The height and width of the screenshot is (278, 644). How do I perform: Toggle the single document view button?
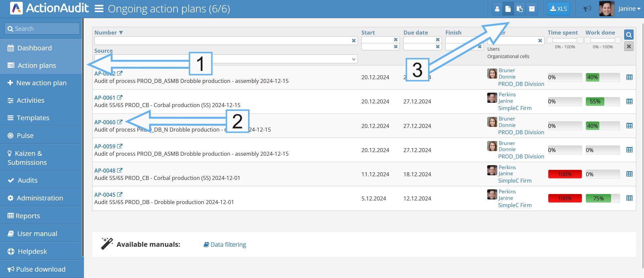508,9
